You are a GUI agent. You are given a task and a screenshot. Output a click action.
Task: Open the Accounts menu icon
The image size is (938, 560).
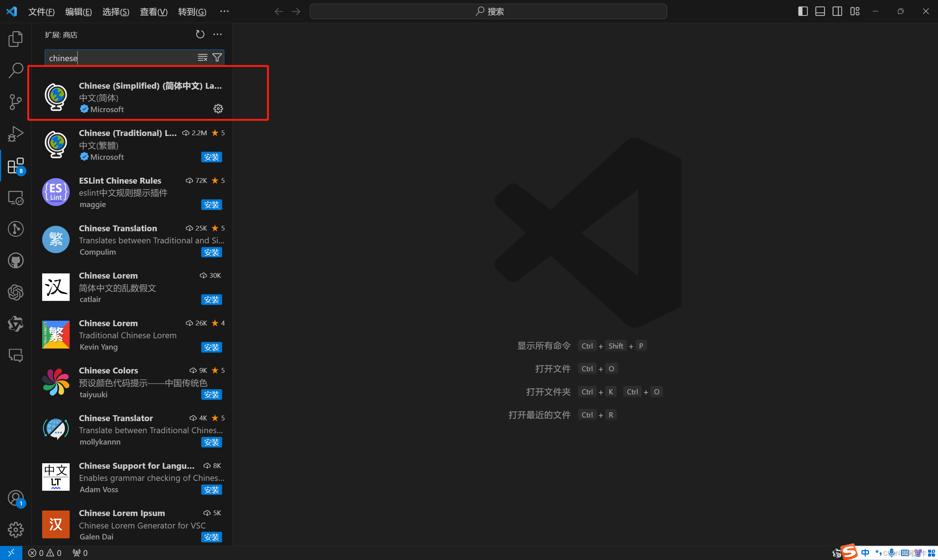point(15,498)
